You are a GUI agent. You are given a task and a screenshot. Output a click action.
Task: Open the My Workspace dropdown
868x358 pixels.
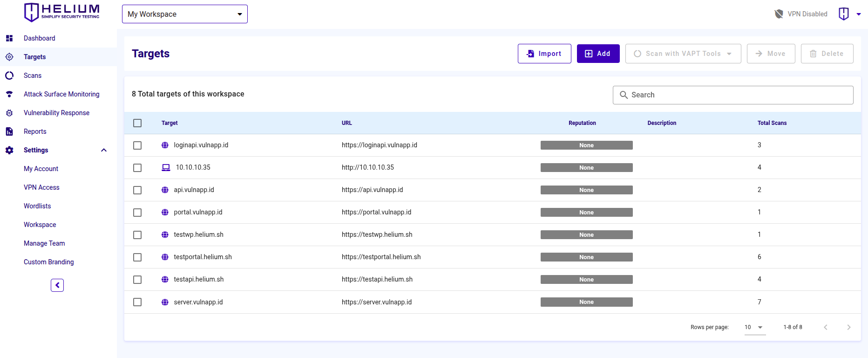point(184,14)
